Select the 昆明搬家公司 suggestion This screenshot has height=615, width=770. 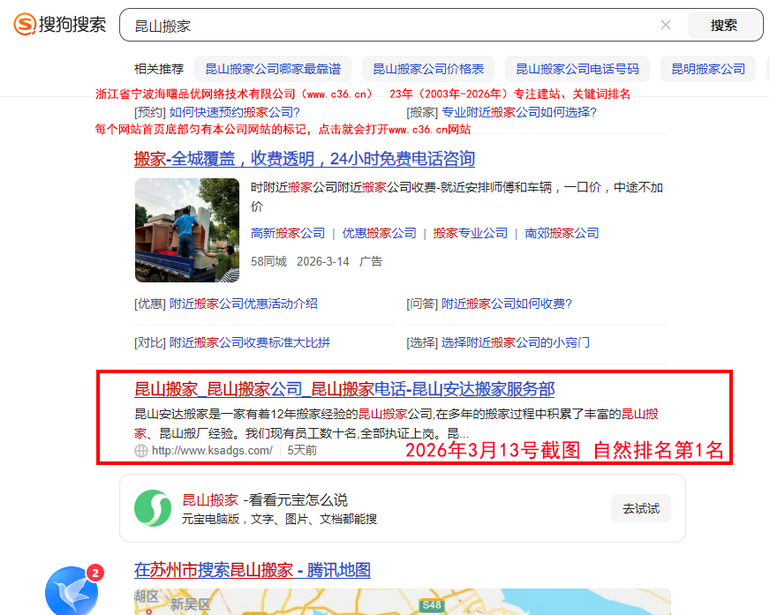(708, 69)
